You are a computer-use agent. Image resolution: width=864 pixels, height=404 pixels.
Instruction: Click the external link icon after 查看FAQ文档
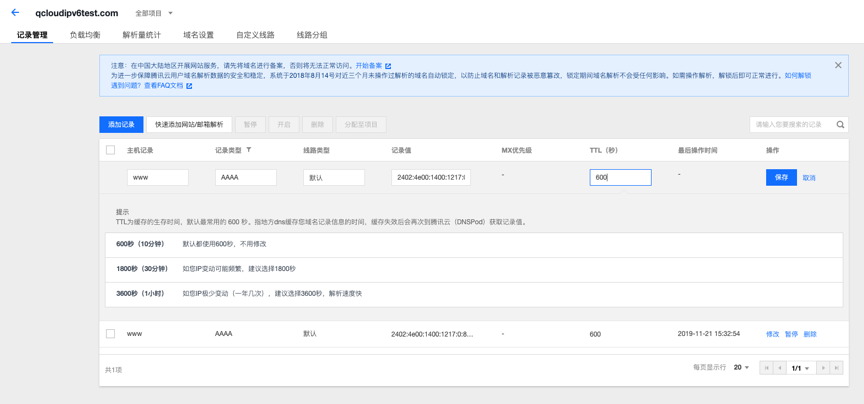pos(189,86)
